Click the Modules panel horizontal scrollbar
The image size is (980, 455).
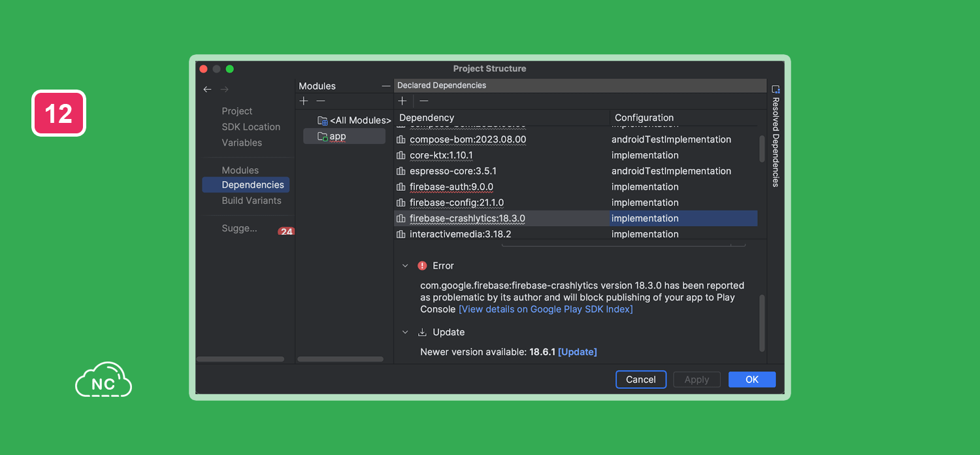340,359
